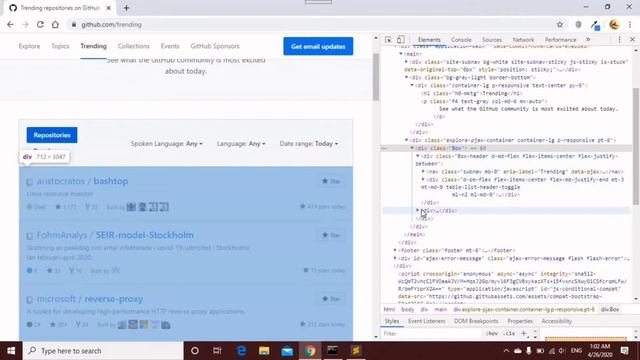
Task: Collapse the div class Box node
Action: [412, 148]
